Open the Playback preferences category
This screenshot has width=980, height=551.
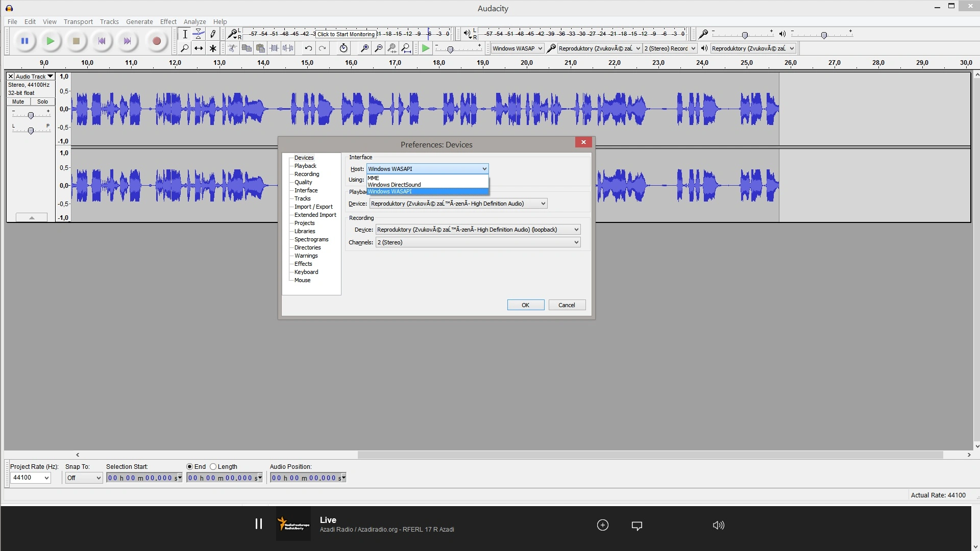[x=305, y=166]
